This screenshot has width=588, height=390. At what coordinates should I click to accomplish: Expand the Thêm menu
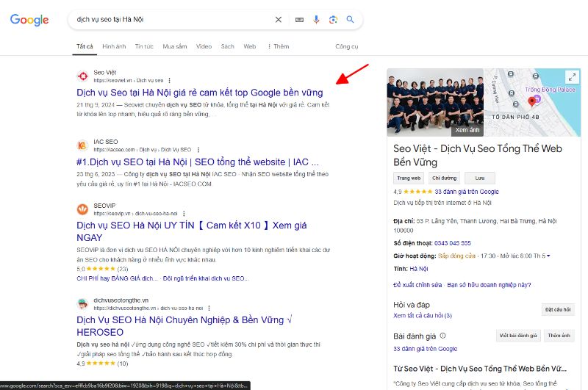(278, 46)
